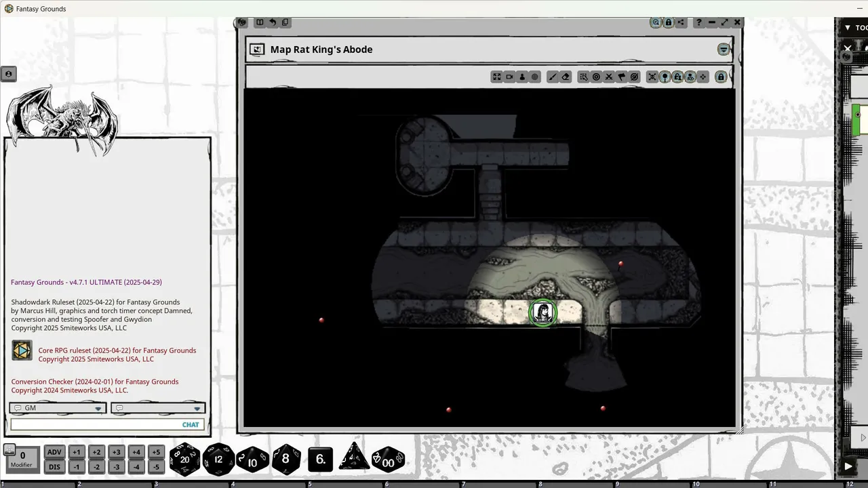Screen dimensions: 868x488
Task: Click the share icon in map window title bar
Action: coord(682,22)
